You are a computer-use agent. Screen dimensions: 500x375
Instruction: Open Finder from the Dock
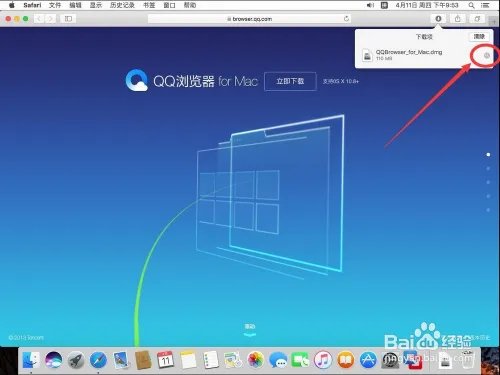coord(31,360)
